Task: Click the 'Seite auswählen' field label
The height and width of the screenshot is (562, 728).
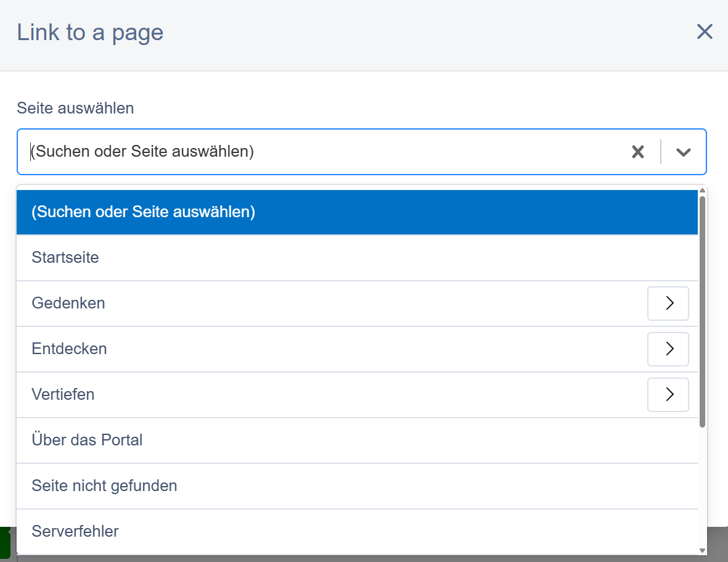Action: point(75,109)
